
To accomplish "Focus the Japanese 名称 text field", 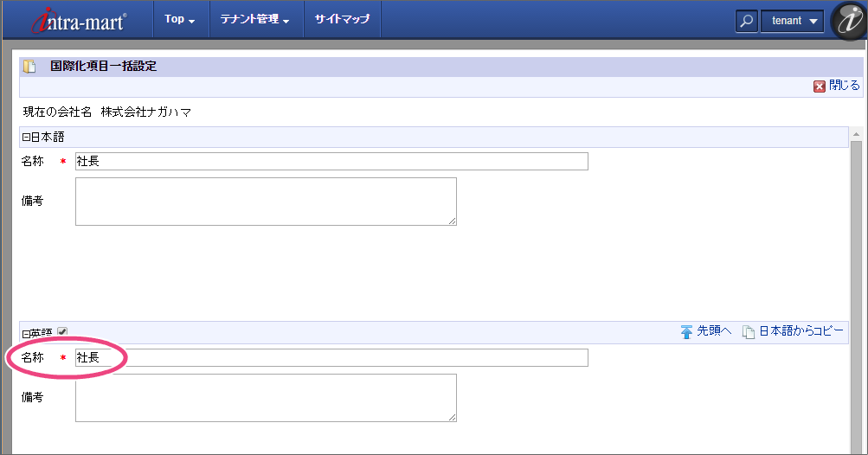I will (331, 162).
